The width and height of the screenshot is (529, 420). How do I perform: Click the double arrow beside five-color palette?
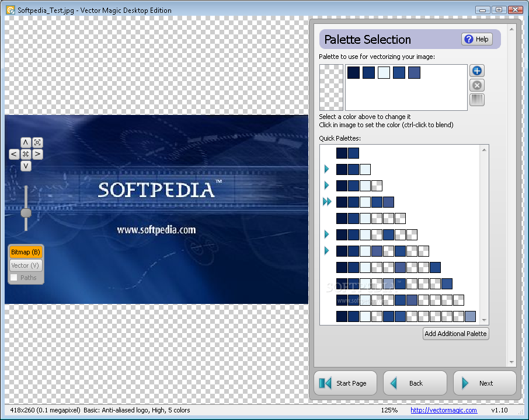[327, 202]
